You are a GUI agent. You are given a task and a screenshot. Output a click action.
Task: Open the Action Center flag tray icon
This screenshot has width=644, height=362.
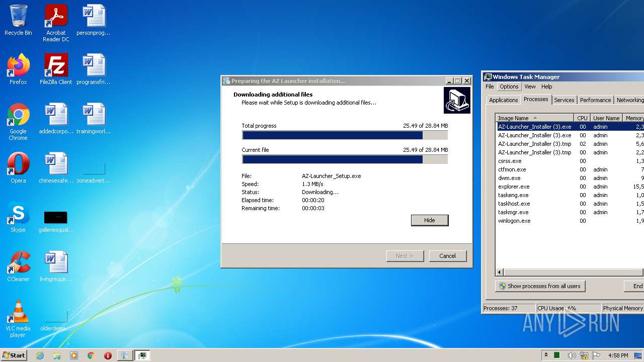coord(596,355)
